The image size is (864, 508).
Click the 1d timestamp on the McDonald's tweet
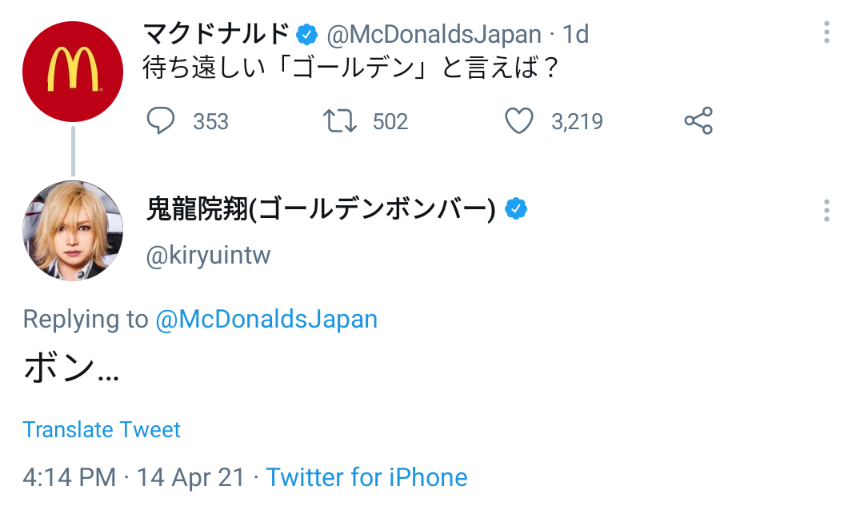click(575, 35)
